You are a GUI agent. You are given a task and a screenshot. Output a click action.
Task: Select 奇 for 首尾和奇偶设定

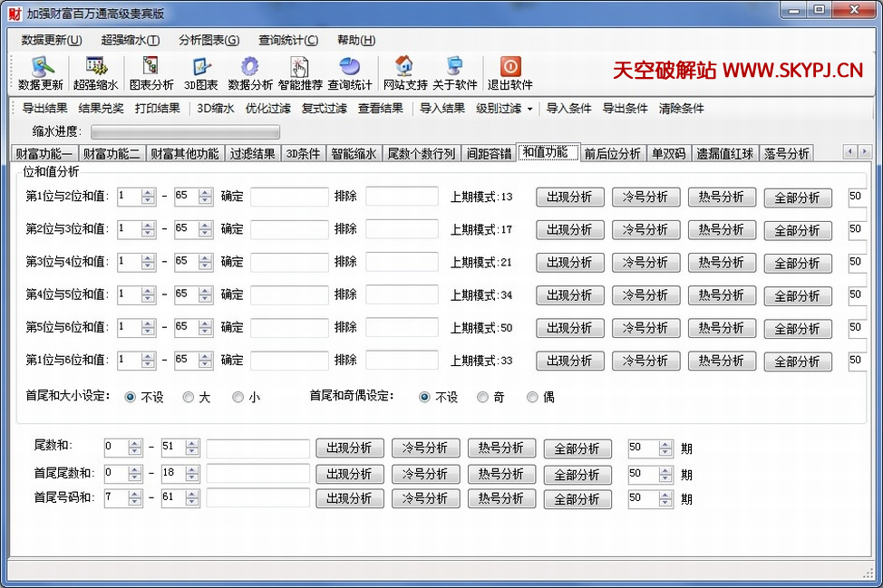483,397
